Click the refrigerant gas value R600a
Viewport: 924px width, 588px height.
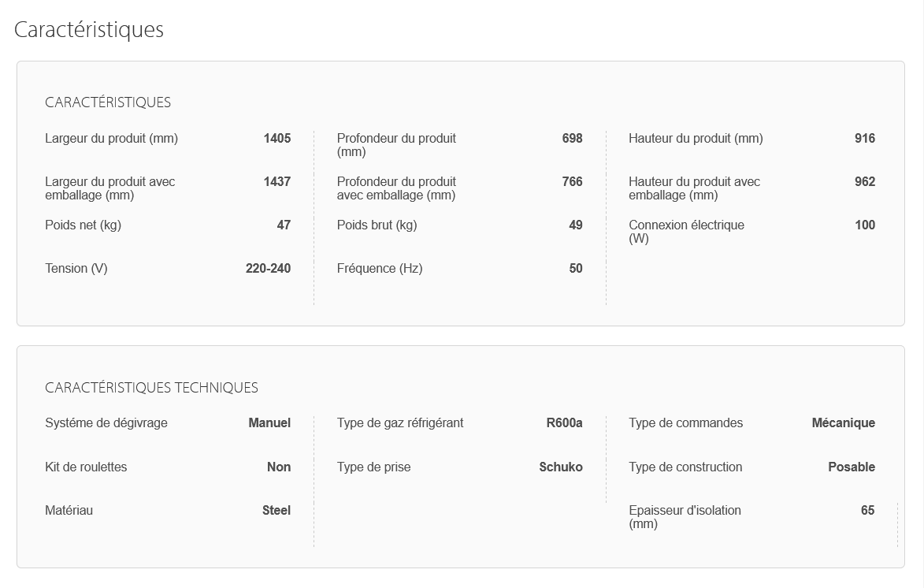click(564, 422)
